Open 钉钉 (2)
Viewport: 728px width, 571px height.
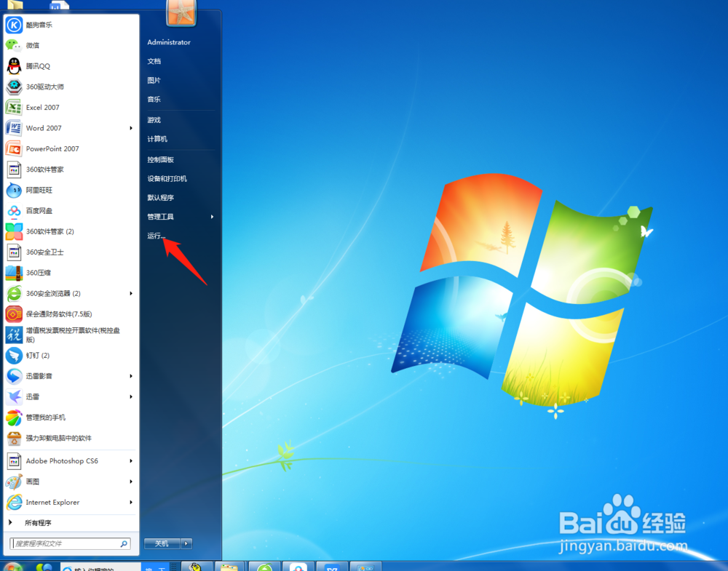[71, 355]
